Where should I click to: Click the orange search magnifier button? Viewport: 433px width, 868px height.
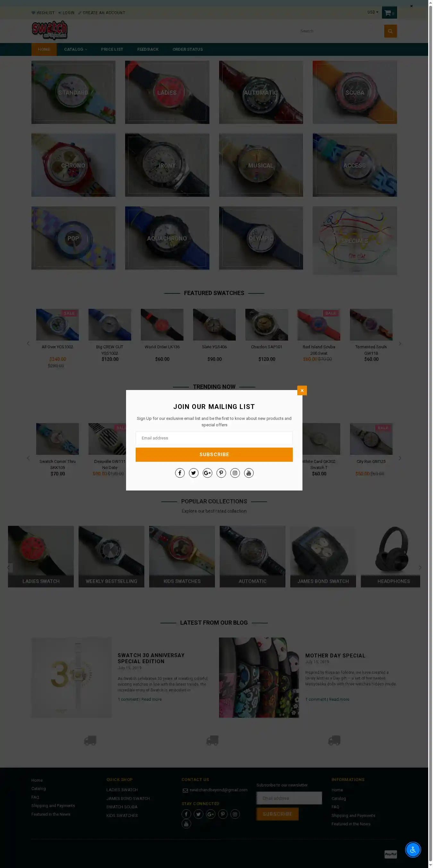coord(390,31)
